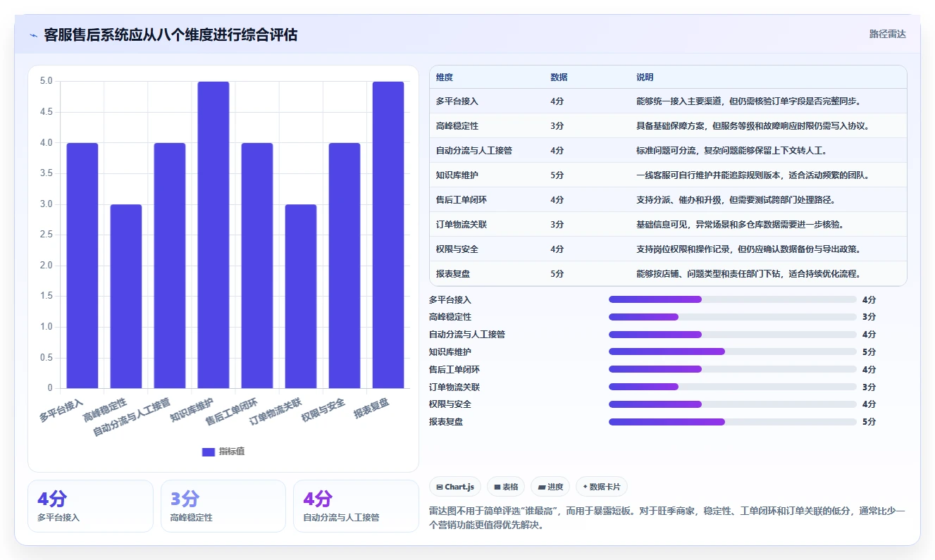This screenshot has height=560, width=935.
Task: Click 报表复盘 in the table's dimension column
Action: click(453, 274)
